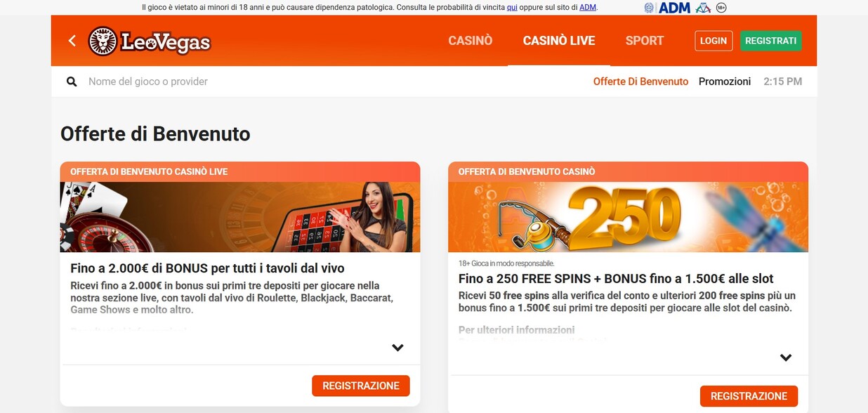The height and width of the screenshot is (413, 868).
Task: Click the 18+ age restriction icon
Action: coord(721,8)
